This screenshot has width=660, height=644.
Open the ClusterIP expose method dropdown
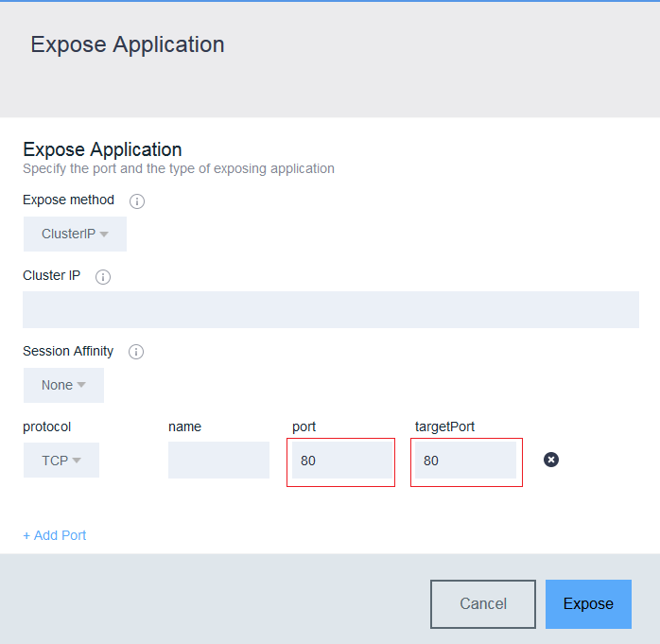(x=75, y=234)
